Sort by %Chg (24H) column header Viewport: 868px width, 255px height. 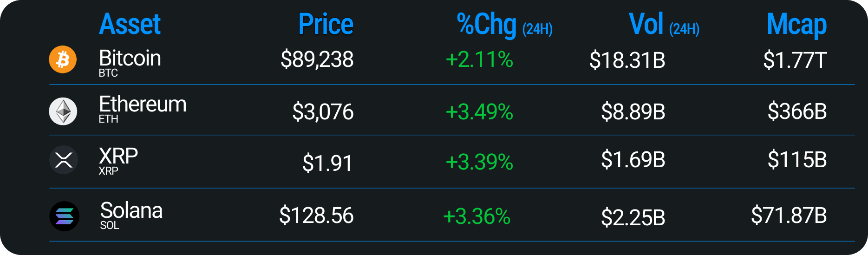(x=504, y=25)
